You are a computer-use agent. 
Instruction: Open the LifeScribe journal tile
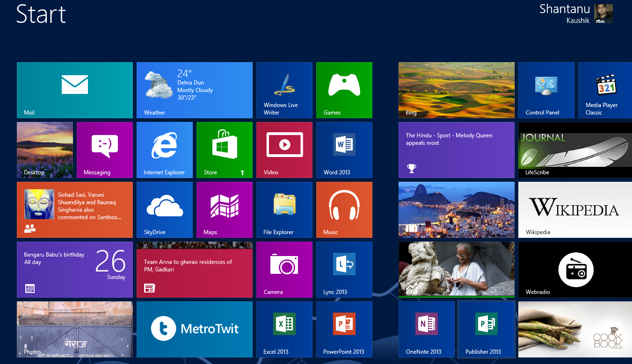click(x=575, y=150)
